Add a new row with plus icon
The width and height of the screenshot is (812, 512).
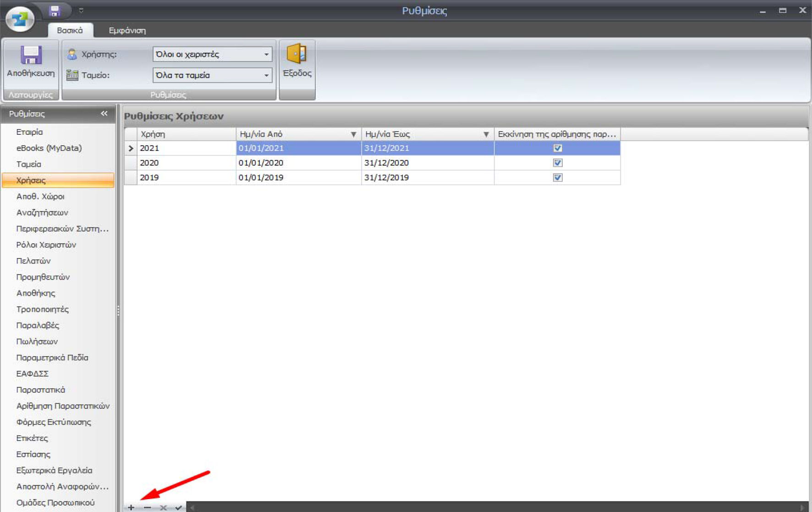[x=131, y=507]
